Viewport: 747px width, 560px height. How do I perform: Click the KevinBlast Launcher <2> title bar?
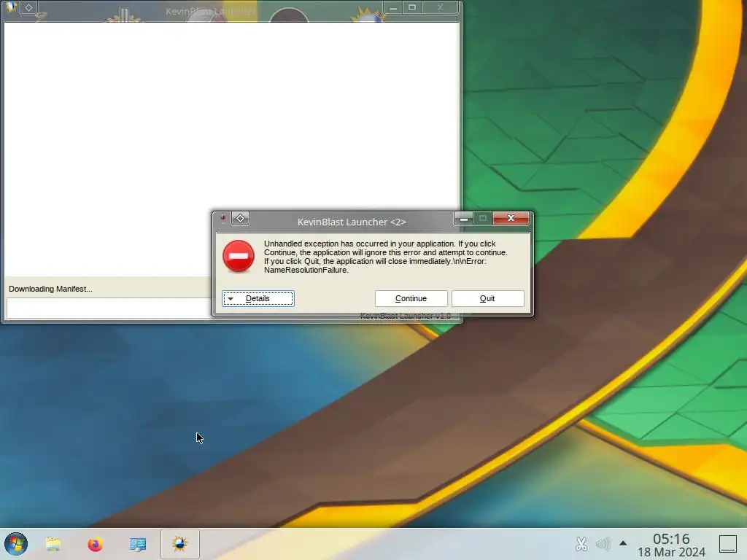pos(352,222)
